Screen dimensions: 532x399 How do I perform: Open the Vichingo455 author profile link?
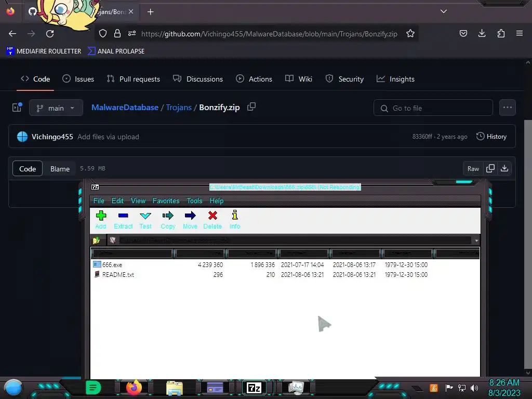pyautogui.click(x=52, y=137)
